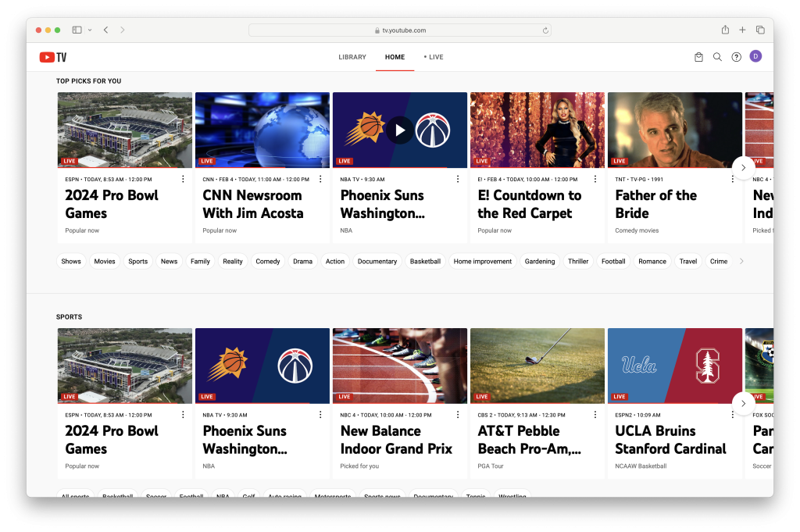Select the Home tab

click(x=395, y=57)
